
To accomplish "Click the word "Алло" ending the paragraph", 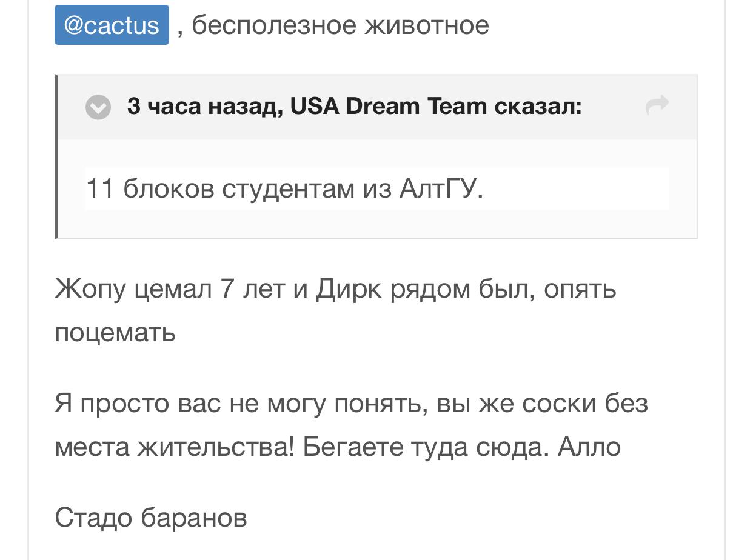I will click(589, 447).
